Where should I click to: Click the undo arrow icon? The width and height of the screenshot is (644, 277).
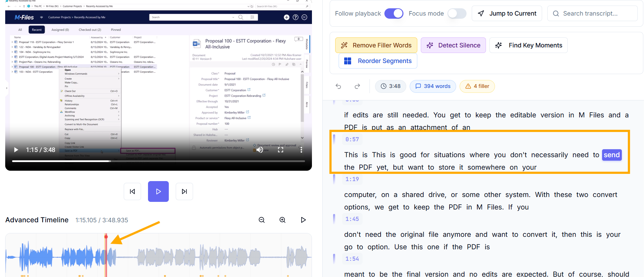338,86
